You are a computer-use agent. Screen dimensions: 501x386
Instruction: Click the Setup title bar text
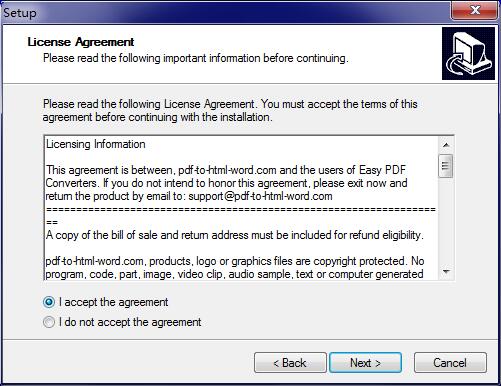tap(20, 13)
